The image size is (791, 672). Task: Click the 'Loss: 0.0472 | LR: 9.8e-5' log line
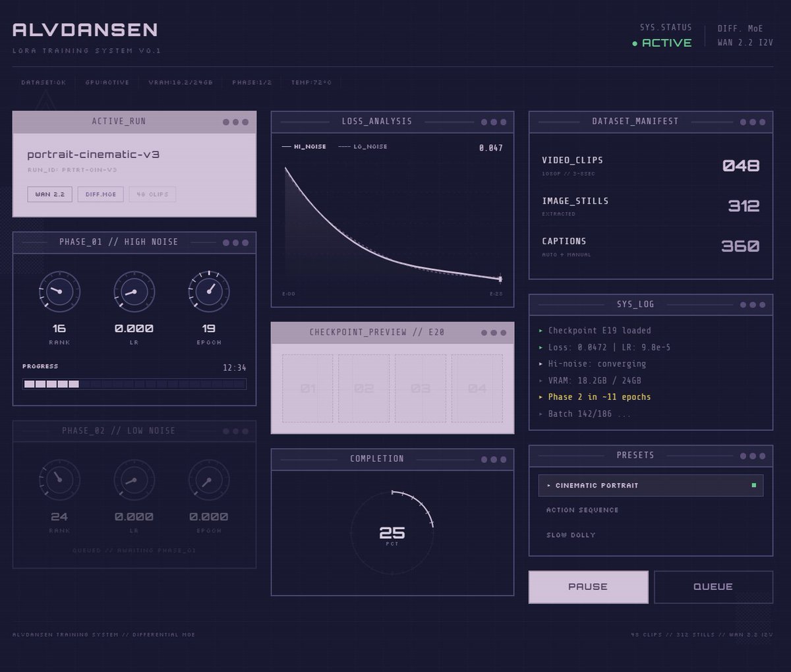609,347
